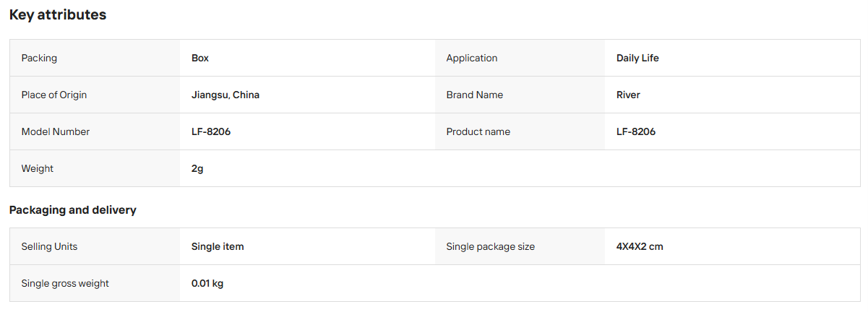The height and width of the screenshot is (312, 868).
Task: Select the Application label cell
Action: 520,58
